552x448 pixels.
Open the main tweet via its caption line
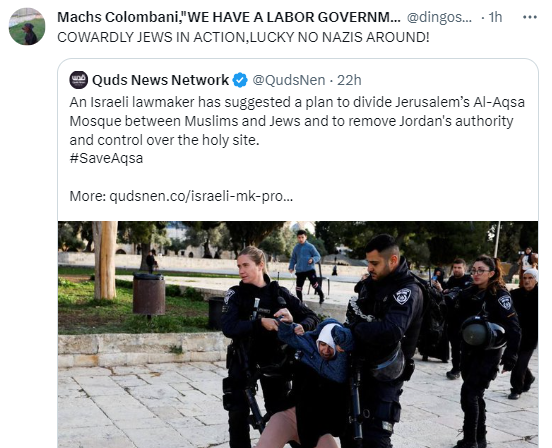point(243,37)
